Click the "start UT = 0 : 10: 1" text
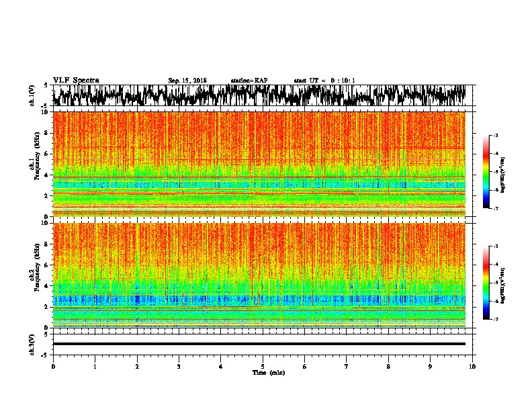 coord(324,81)
